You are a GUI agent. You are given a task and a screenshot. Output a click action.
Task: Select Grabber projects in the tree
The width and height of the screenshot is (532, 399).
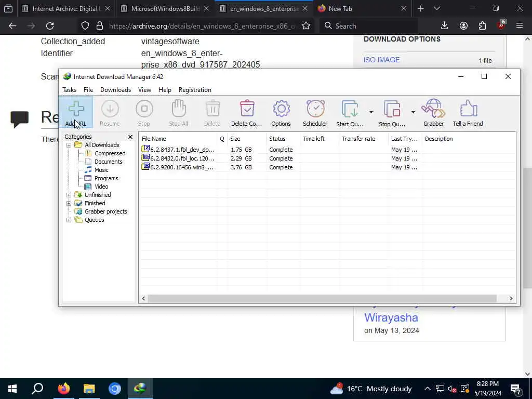105,211
